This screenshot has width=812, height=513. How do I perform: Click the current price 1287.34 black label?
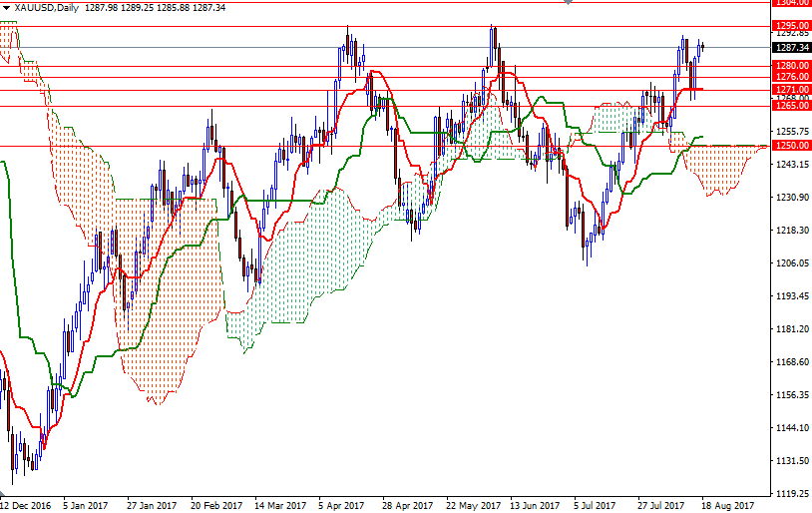pos(791,47)
